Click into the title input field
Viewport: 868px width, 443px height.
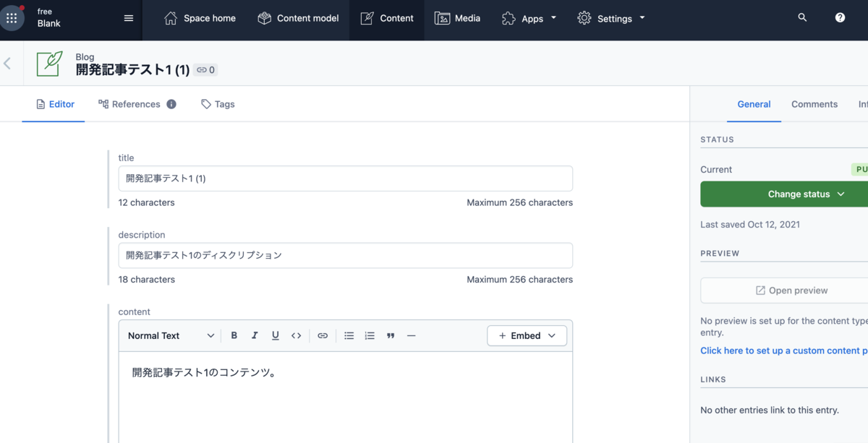(x=345, y=179)
